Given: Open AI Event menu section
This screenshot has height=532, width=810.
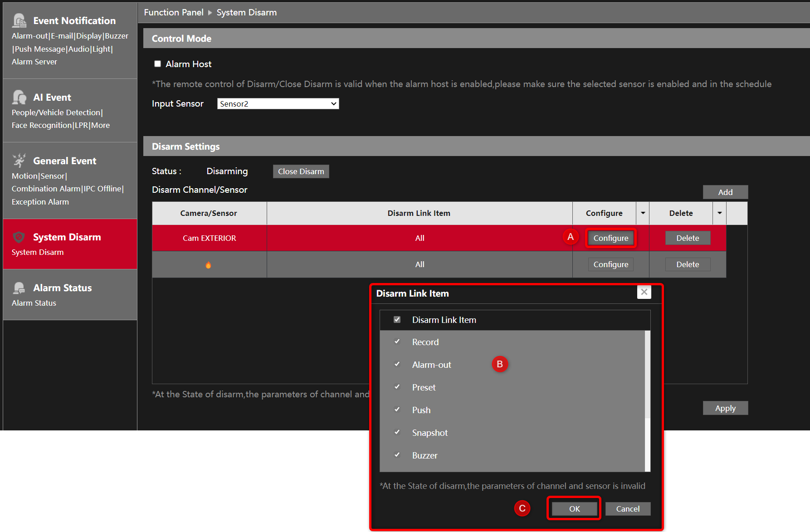Looking at the screenshot, I should tap(70, 111).
